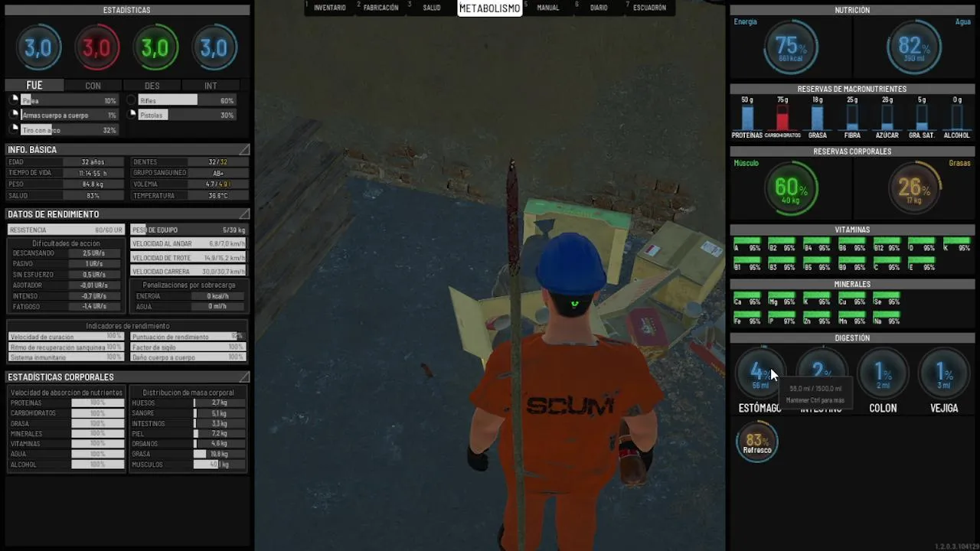Click the Puntuación de rendimiento indicator
This screenshot has width=980, height=551.
coord(188,337)
